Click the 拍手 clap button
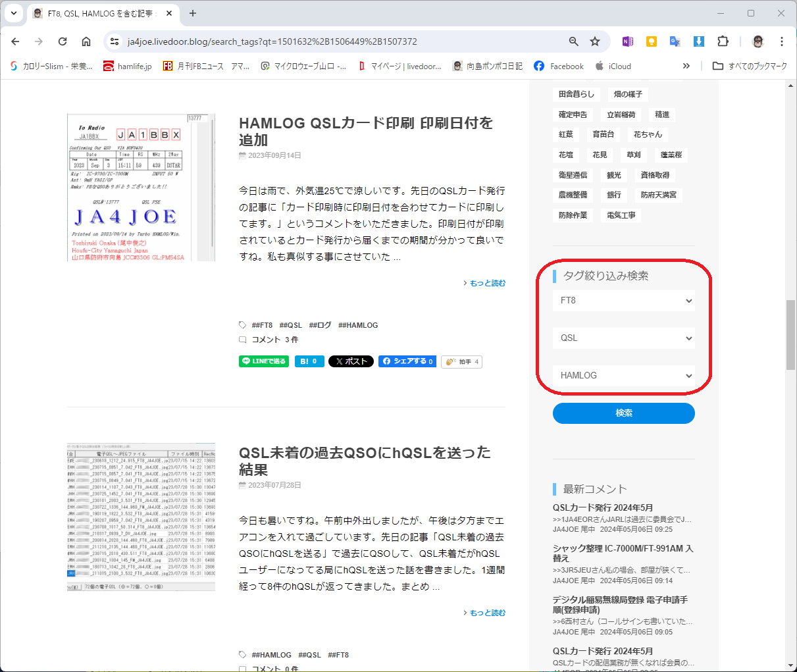The width and height of the screenshot is (797, 672). click(x=462, y=361)
